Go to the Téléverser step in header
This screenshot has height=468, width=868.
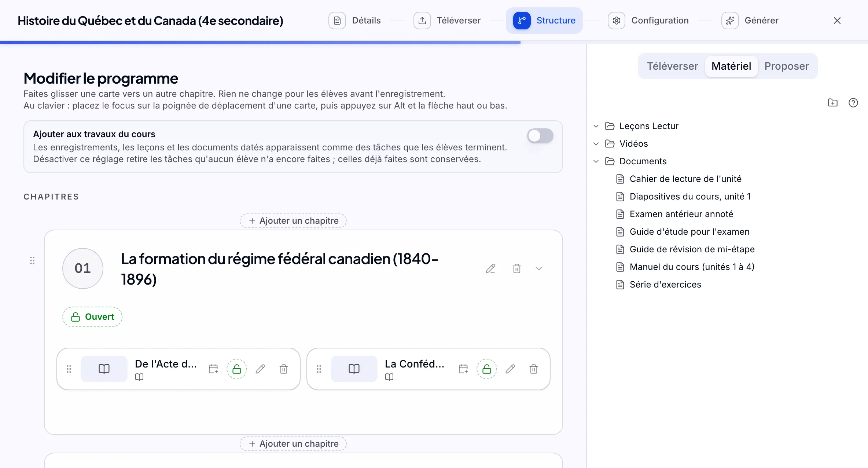click(x=447, y=21)
